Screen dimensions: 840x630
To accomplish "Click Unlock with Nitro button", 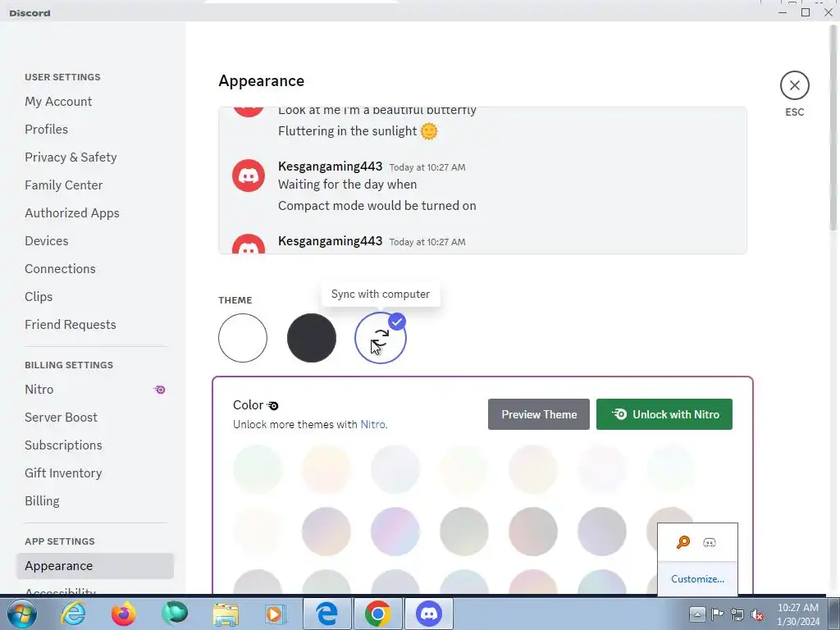I will pos(664,414).
